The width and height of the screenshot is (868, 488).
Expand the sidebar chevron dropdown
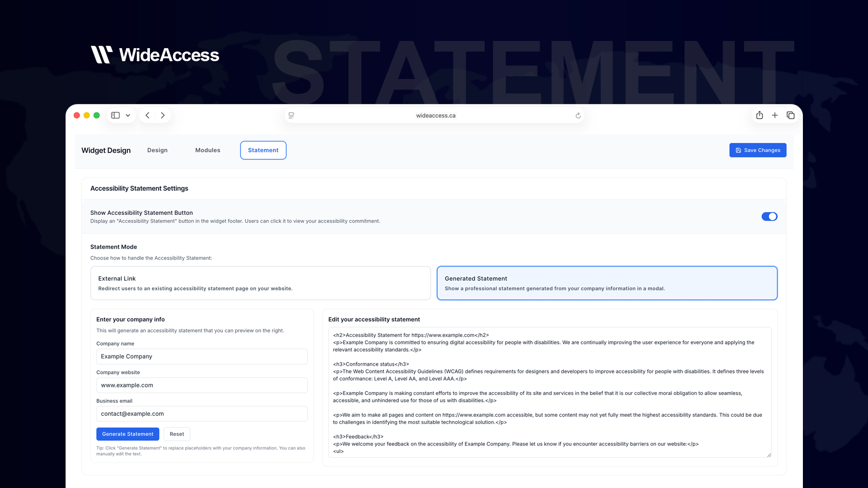pyautogui.click(x=128, y=115)
